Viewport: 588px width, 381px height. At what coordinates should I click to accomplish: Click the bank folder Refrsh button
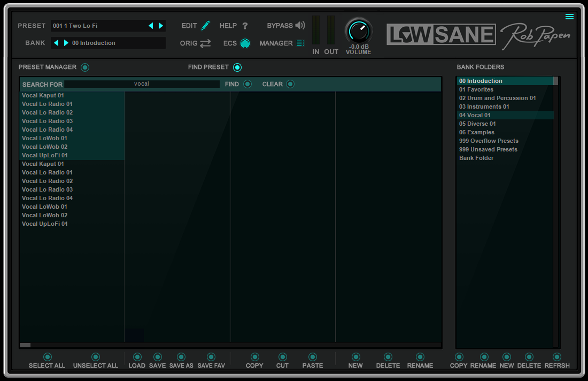pyautogui.click(x=557, y=356)
